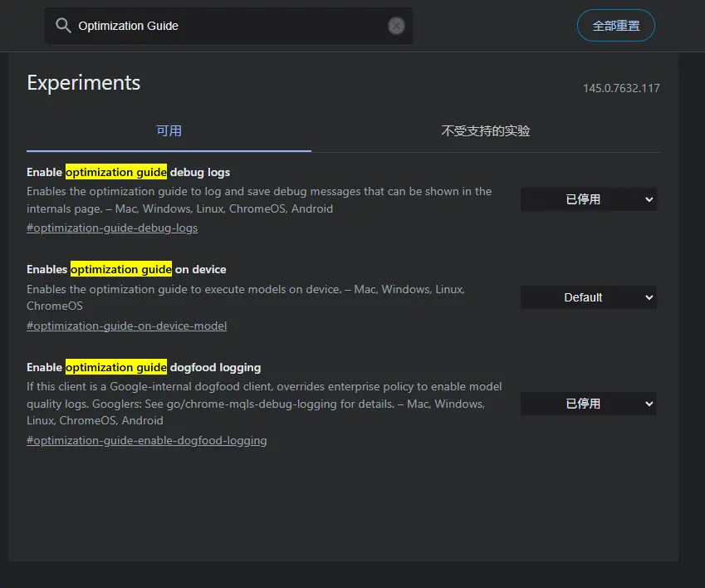Click inside the Optimization Guide search field
The image size is (705, 588).
208,26
